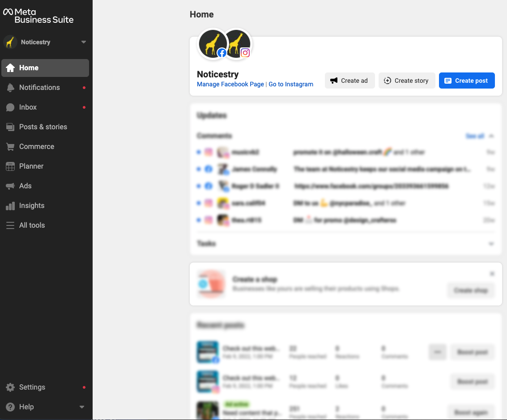Click the Settings gear icon
The height and width of the screenshot is (420, 507).
pyautogui.click(x=10, y=387)
